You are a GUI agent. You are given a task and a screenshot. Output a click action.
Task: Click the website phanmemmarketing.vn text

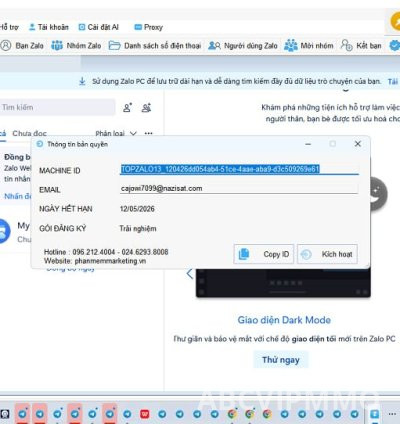pos(110,261)
